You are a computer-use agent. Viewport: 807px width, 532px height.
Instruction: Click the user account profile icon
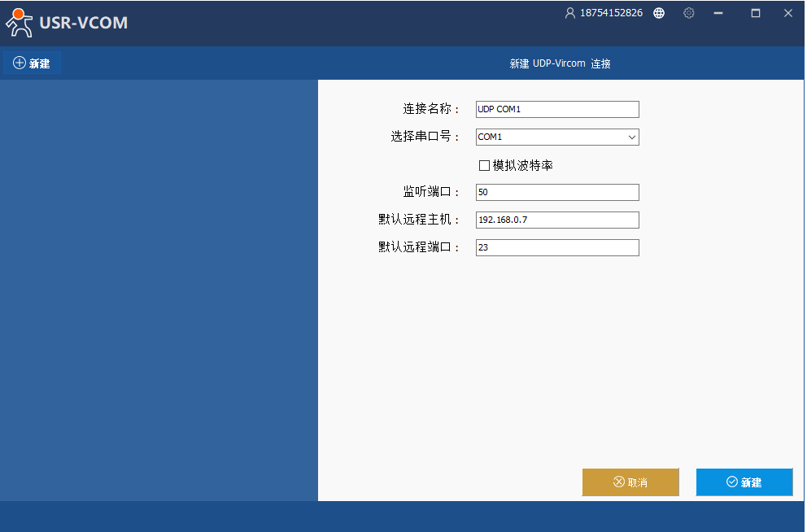(x=569, y=13)
